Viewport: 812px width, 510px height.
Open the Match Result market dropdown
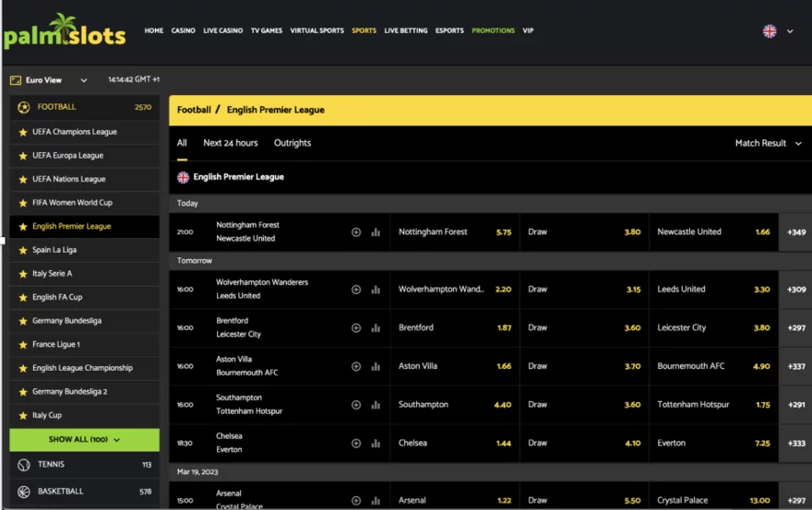[x=768, y=143]
